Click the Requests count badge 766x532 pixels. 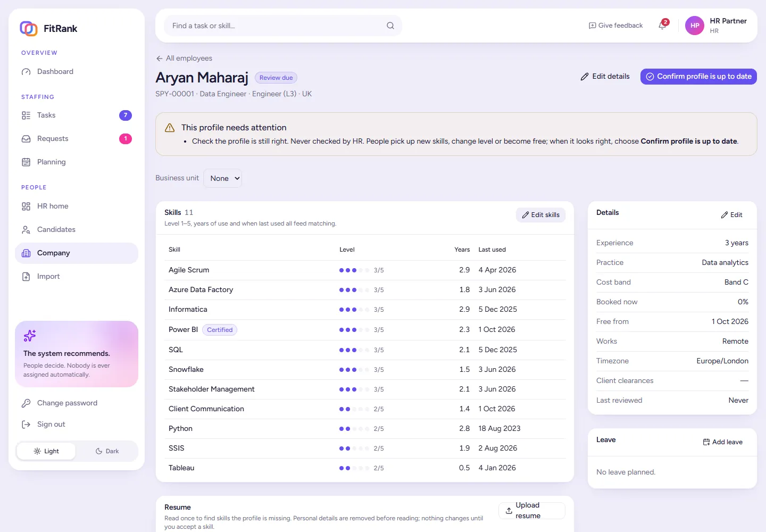(126, 139)
